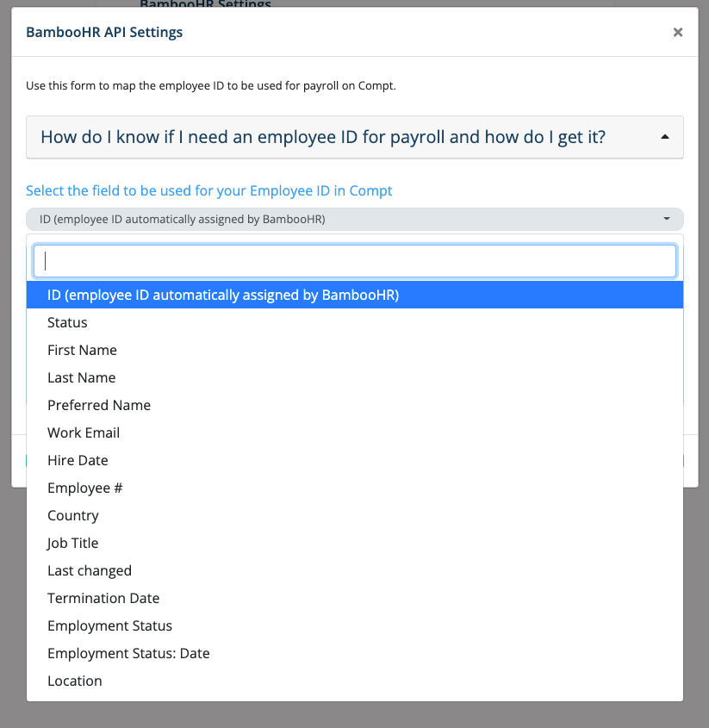Pick Hire Date from the list
The image size is (709, 728).
click(78, 460)
